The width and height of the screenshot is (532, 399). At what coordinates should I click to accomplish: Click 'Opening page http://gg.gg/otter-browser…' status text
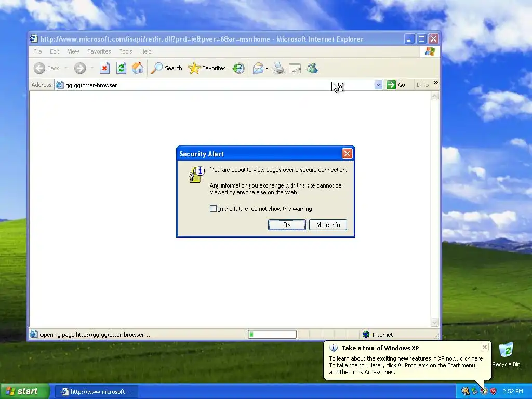(x=95, y=335)
